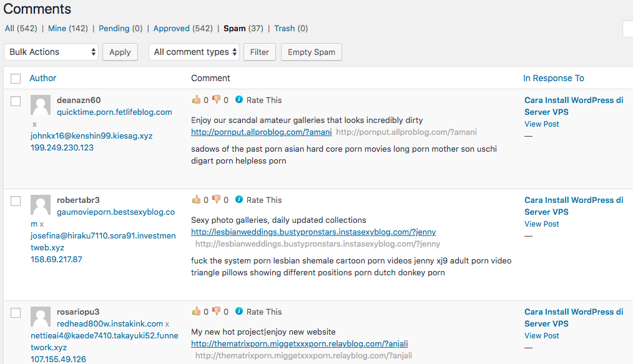
Task: Switch to the Approved comments filter
Action: (x=171, y=28)
